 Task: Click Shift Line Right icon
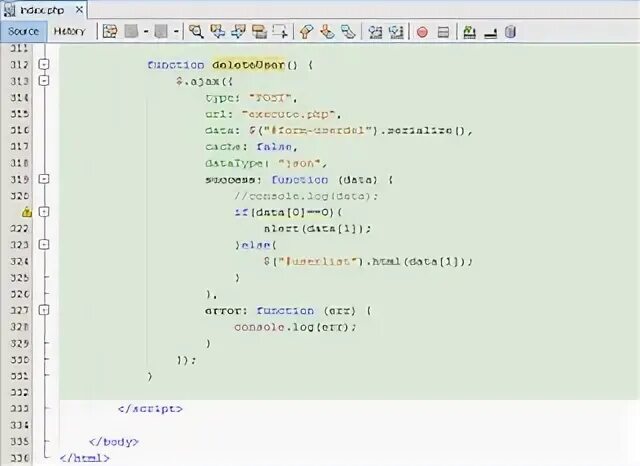point(396,31)
